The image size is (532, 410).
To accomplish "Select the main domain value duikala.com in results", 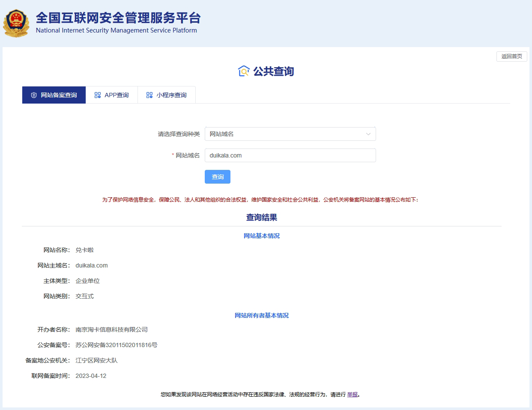I will pyautogui.click(x=92, y=265).
